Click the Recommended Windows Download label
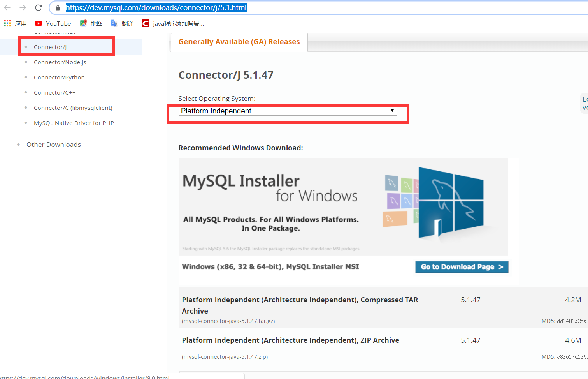Image resolution: width=588 pixels, height=379 pixels. 240,148
